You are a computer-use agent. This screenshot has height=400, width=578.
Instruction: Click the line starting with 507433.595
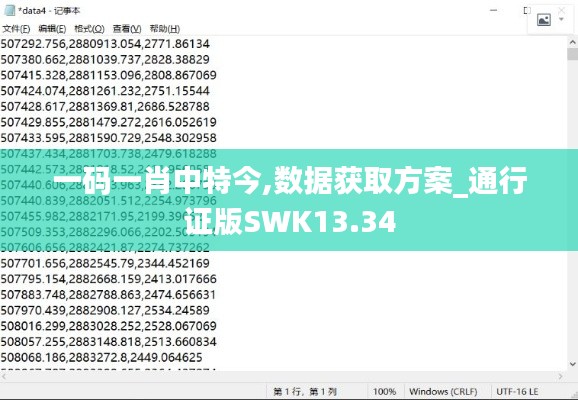[x=108, y=138]
